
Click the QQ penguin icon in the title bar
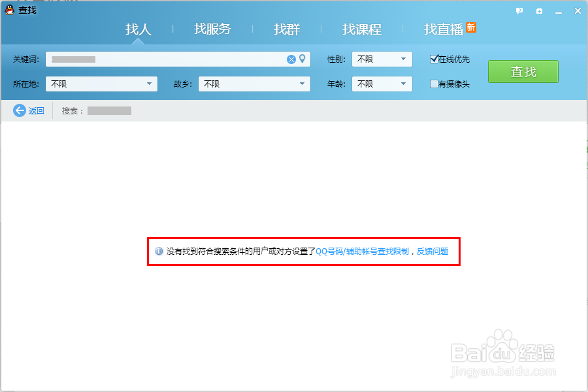click(x=9, y=10)
